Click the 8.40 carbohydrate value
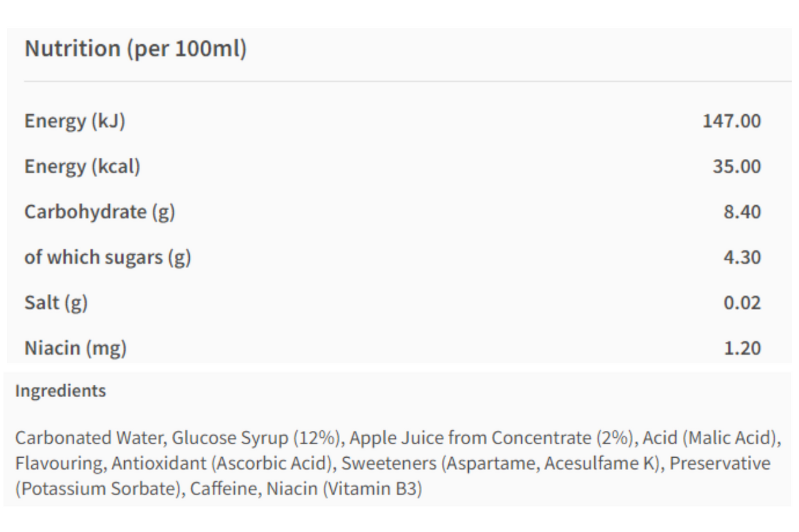 pos(742,212)
